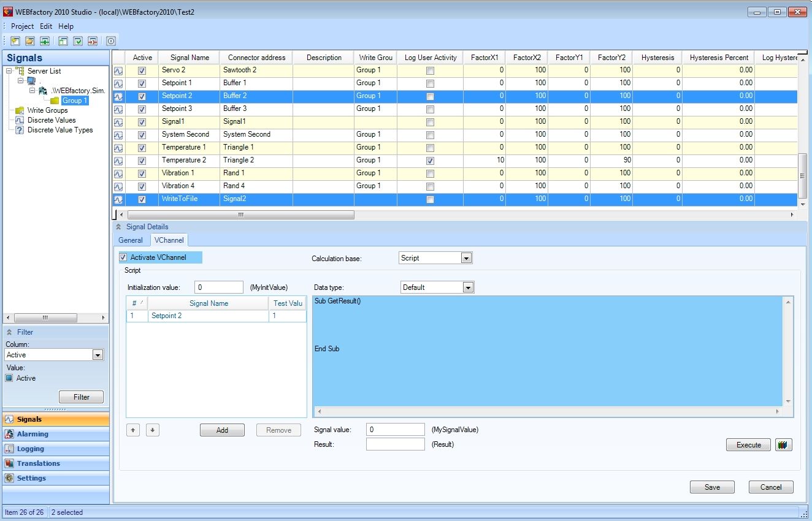Click the green checkmark toolbar icon
Screen dimensions: 812x521
(x=78, y=41)
